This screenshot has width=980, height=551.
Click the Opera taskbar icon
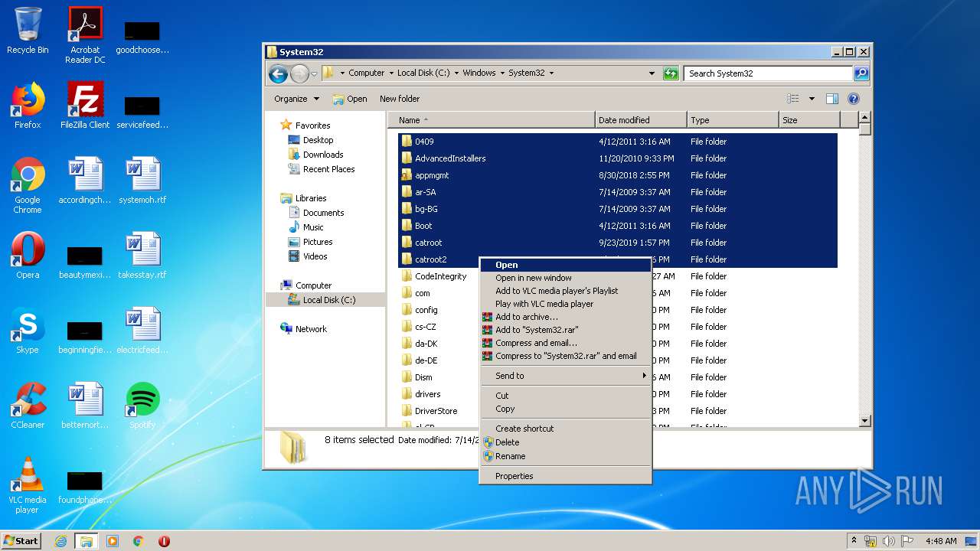pyautogui.click(x=164, y=541)
